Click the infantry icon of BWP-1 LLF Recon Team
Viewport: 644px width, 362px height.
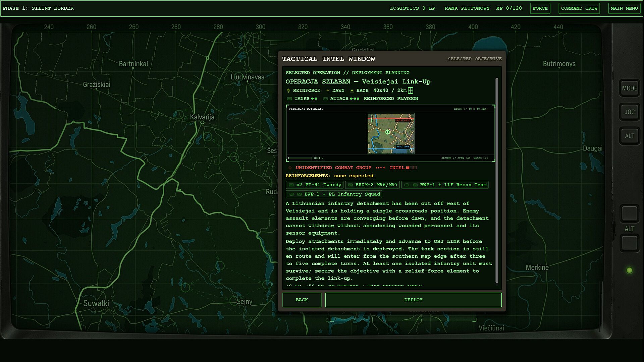(x=415, y=185)
